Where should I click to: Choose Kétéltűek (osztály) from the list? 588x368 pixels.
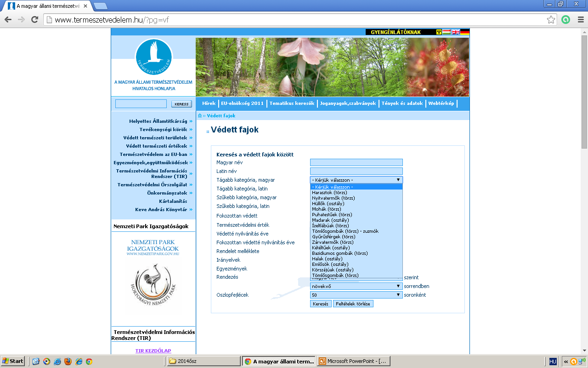point(356,248)
